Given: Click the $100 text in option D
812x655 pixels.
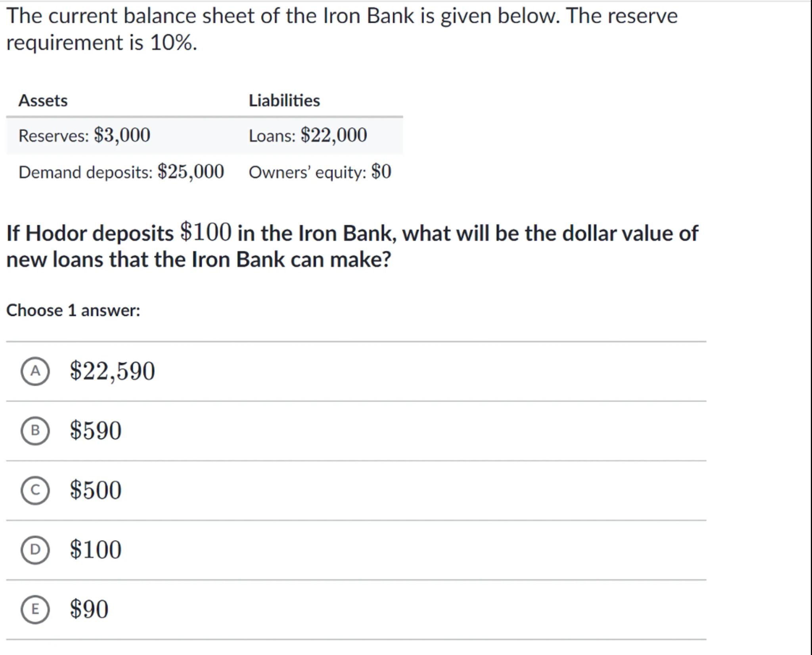Looking at the screenshot, I should click(x=96, y=550).
